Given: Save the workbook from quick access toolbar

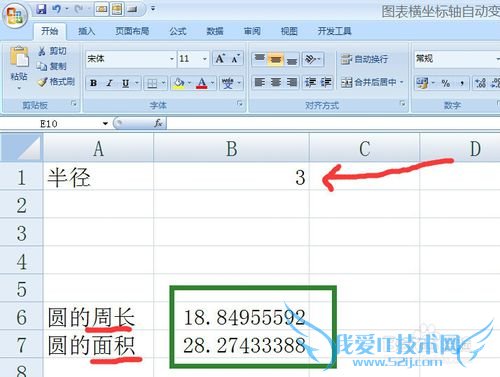Looking at the screenshot, I should click(x=41, y=9).
